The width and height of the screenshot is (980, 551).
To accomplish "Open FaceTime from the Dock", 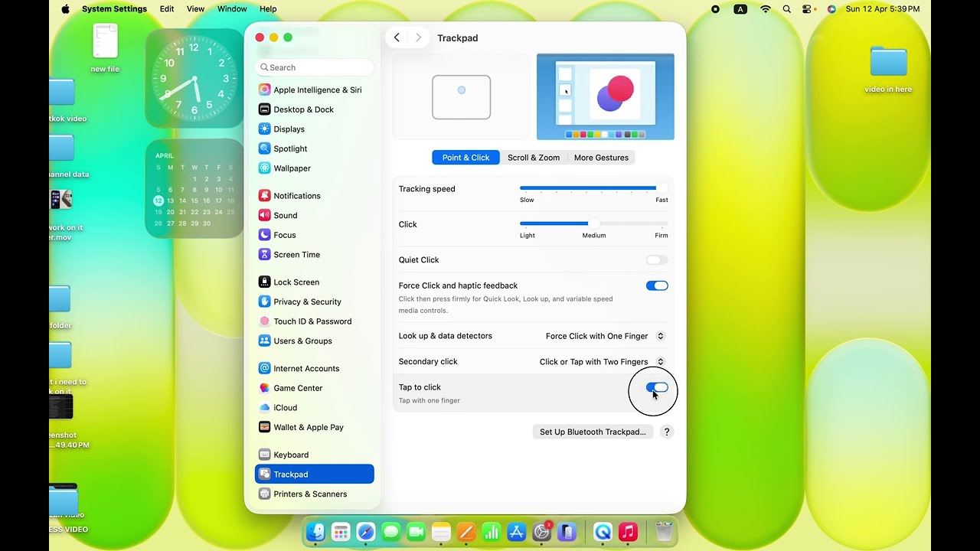I will tap(416, 532).
